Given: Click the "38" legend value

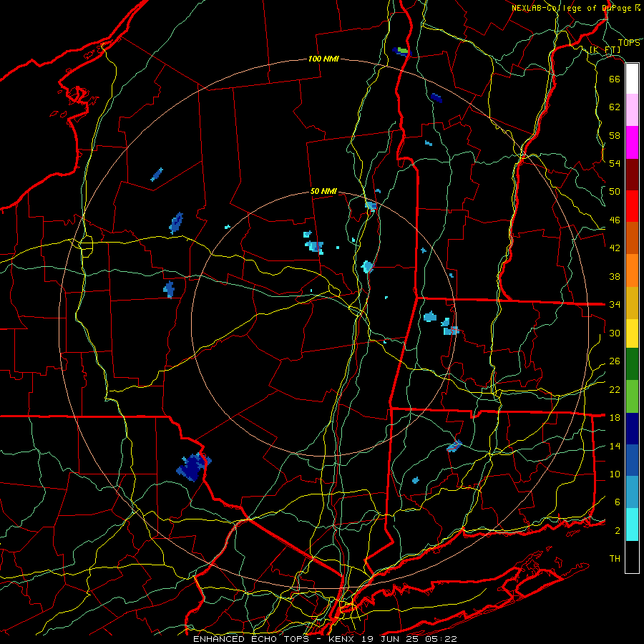Looking at the screenshot, I should [x=615, y=276].
